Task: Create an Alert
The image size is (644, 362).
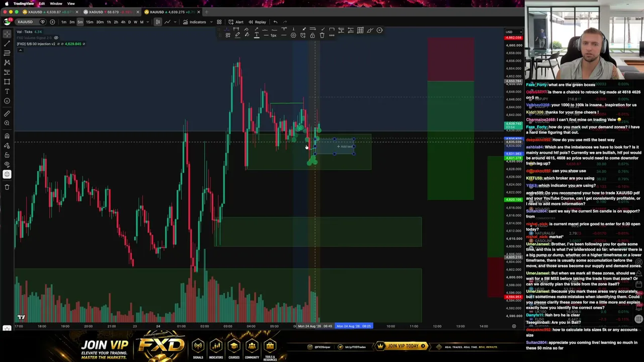Action: (236, 22)
